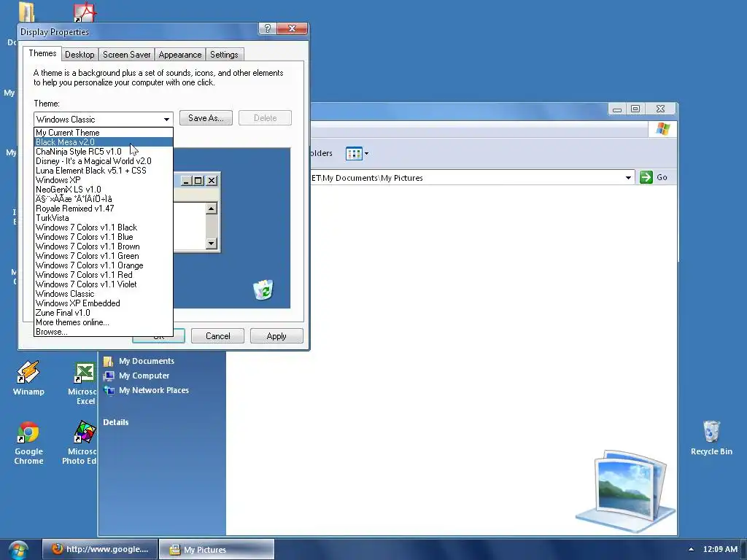
Task: Select the Browse… entry in theme list
Action: (x=104, y=332)
